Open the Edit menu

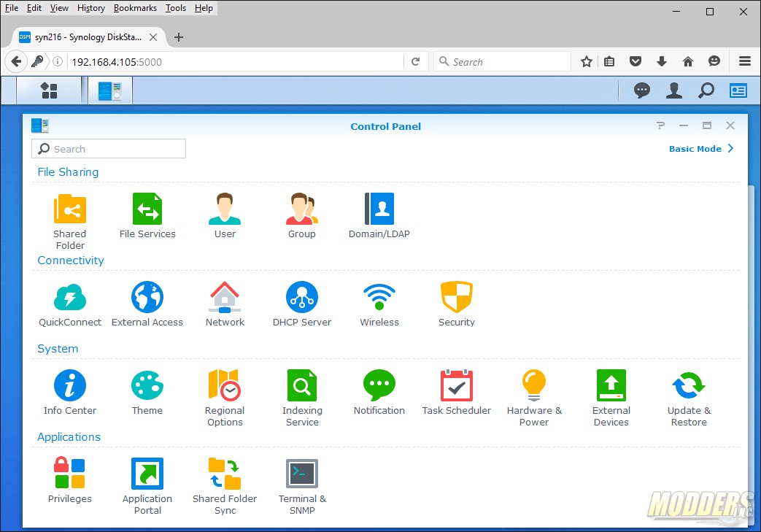[34, 8]
